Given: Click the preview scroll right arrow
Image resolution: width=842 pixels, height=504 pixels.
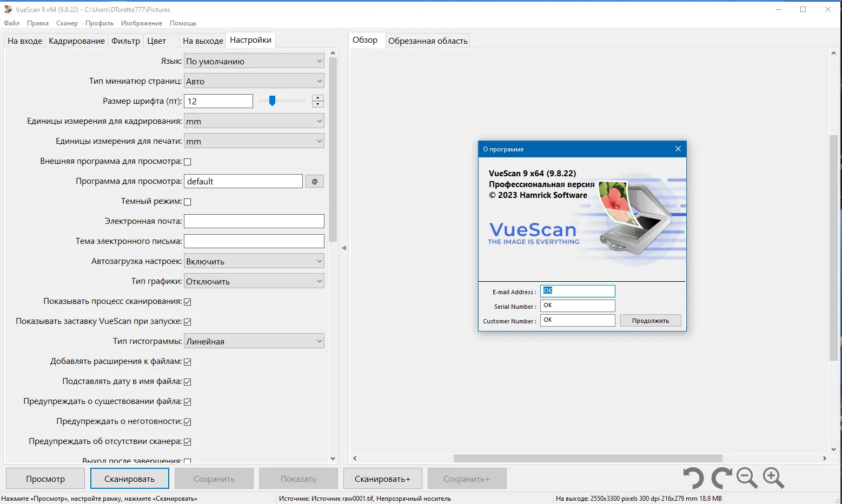Looking at the screenshot, I should tap(824, 458).
